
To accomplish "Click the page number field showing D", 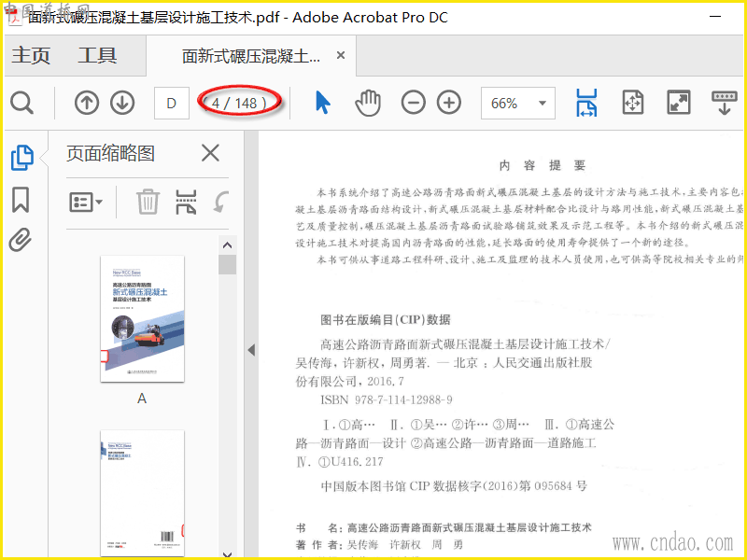I will [172, 103].
